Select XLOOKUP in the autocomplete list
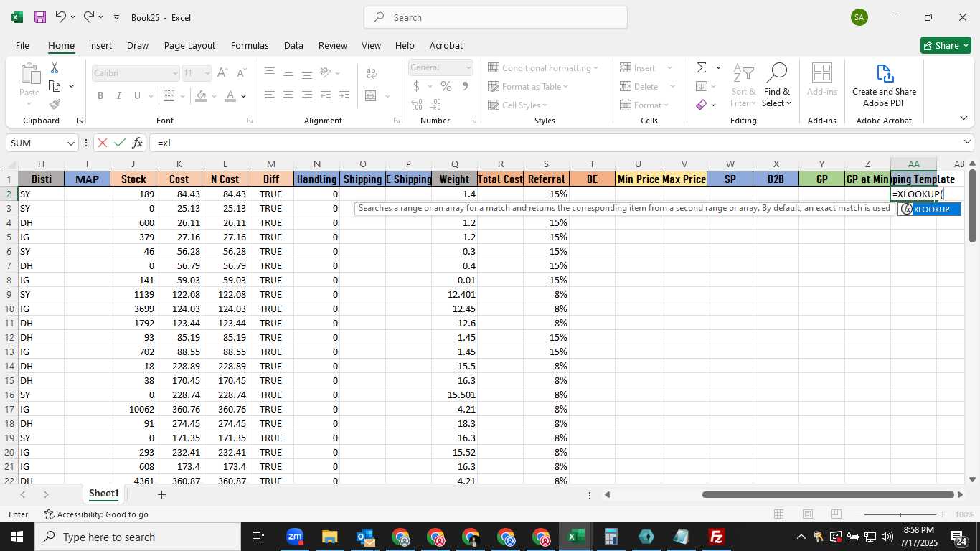This screenshot has height=551, width=980. [930, 209]
